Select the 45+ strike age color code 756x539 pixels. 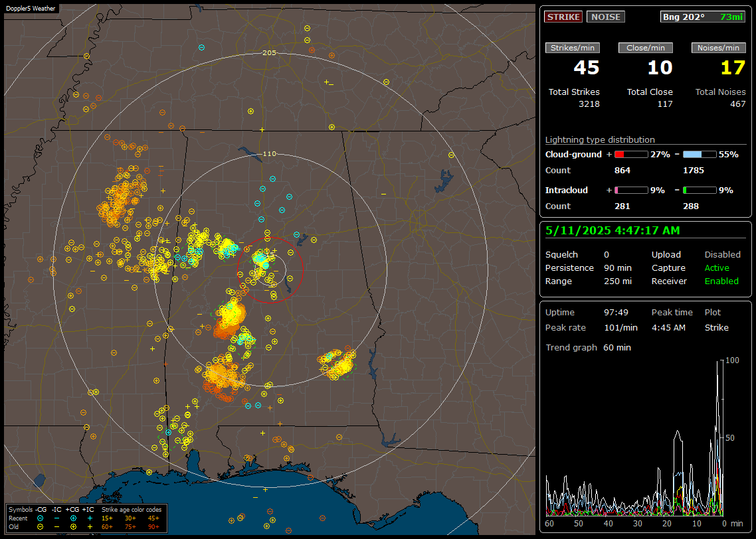tap(153, 518)
